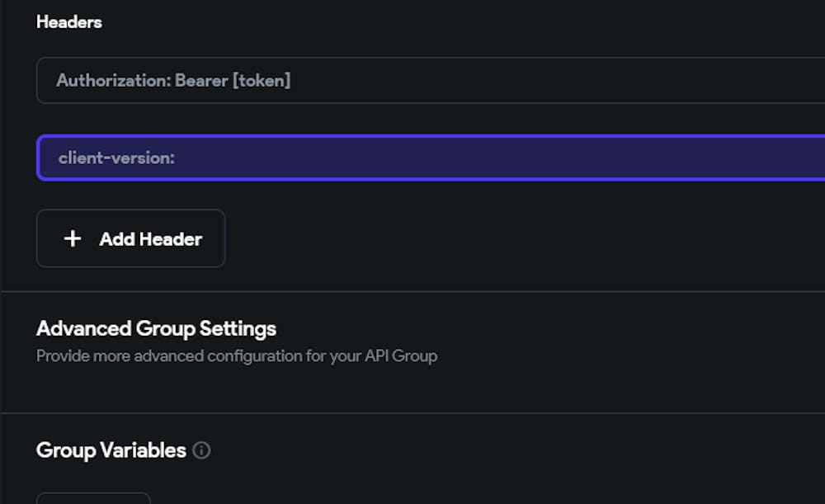Image resolution: width=825 pixels, height=504 pixels.
Task: Click the plus icon in Add Header
Action: pyautogui.click(x=73, y=239)
